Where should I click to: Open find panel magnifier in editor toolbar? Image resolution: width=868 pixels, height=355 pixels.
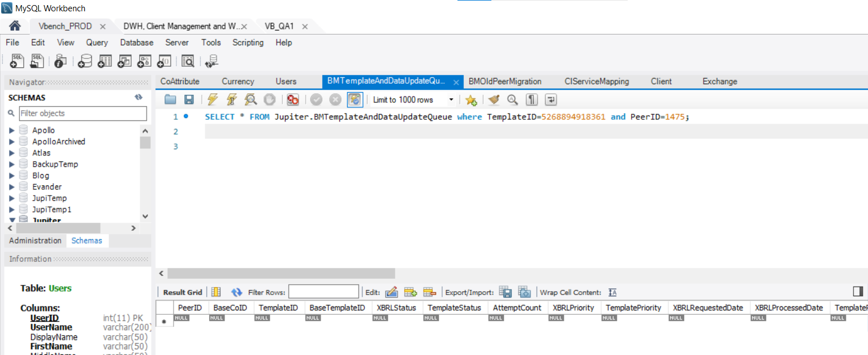512,100
